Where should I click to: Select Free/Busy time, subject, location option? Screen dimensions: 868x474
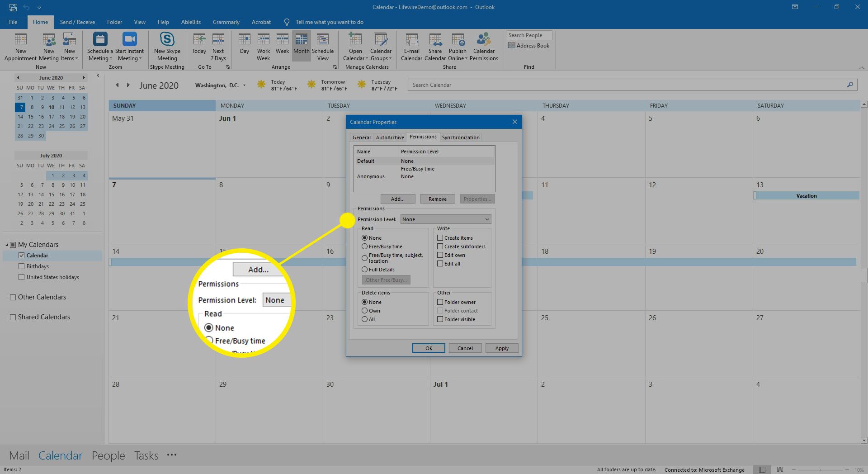tap(364, 258)
